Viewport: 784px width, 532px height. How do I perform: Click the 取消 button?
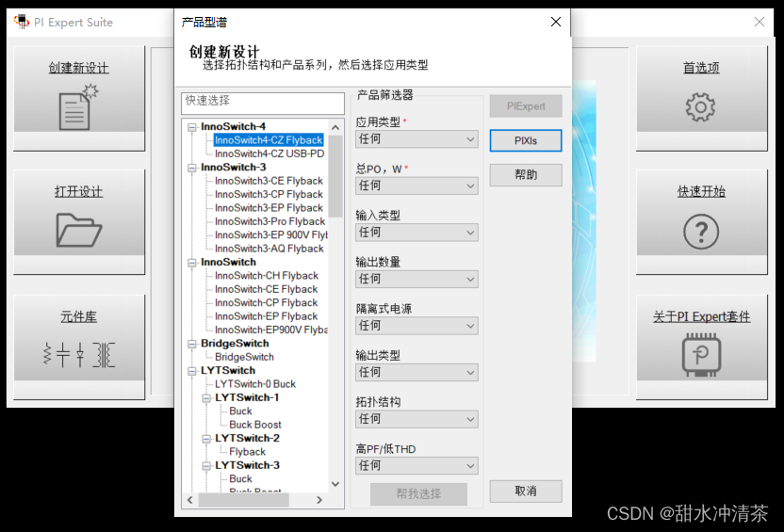pyautogui.click(x=526, y=492)
